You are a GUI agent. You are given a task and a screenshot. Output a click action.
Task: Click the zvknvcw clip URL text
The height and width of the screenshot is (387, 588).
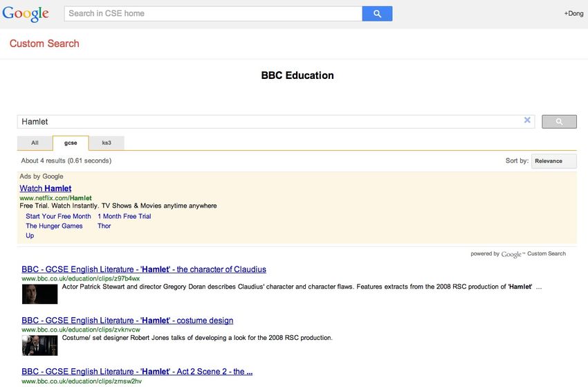pos(81,330)
